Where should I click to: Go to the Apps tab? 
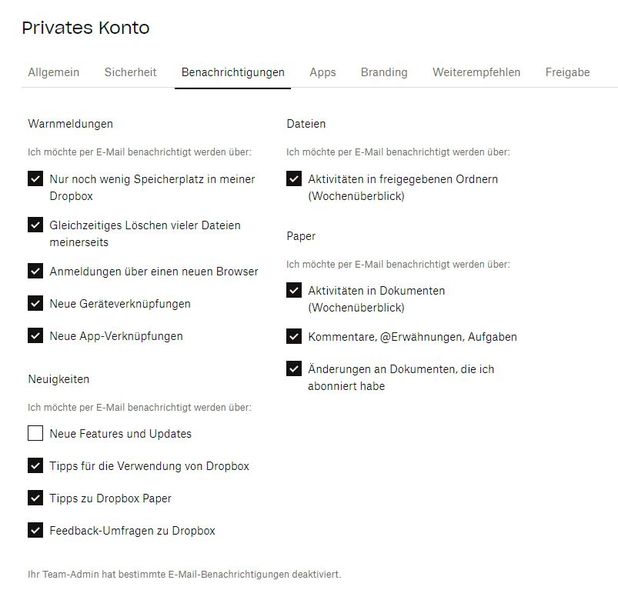(x=323, y=72)
